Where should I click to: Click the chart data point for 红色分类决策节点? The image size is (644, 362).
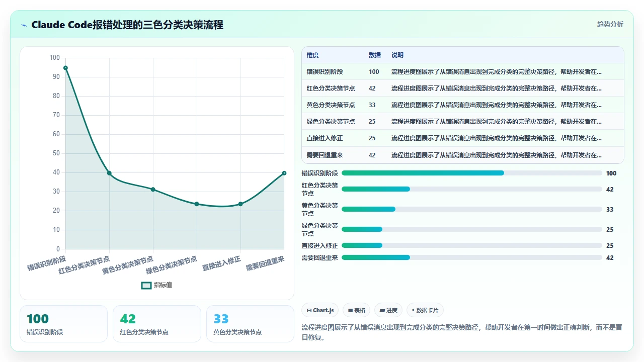point(109,173)
